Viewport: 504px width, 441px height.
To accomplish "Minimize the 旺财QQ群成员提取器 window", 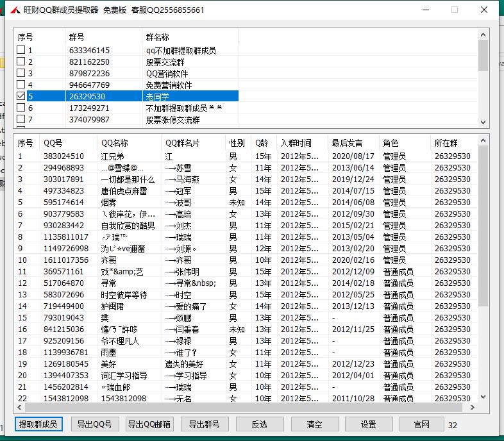I will coord(426,10).
